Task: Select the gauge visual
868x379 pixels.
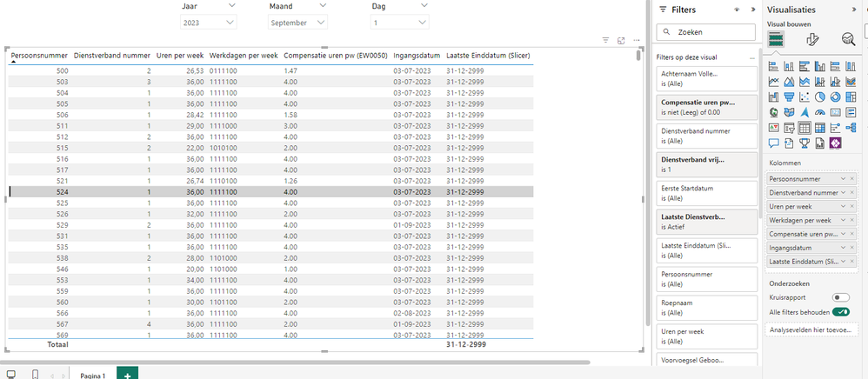Action: coord(820,112)
